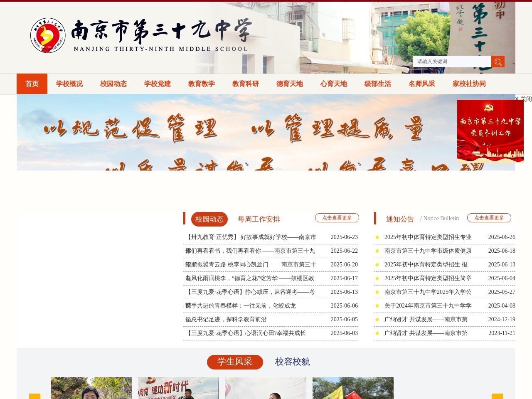Image resolution: width=532 pixels, height=399 pixels.
Task: Open the 2025年初中体育特定类型招生专业 notice
Action: pos(428,237)
